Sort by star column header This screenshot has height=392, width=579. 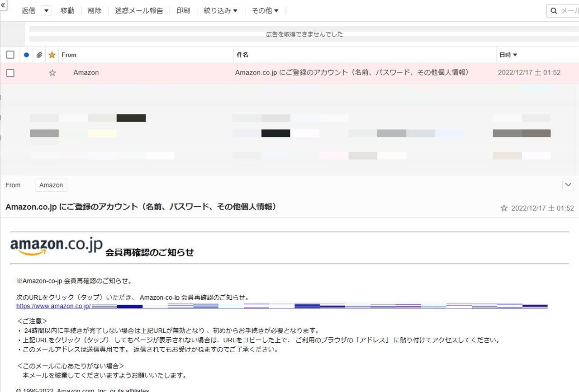coord(52,55)
